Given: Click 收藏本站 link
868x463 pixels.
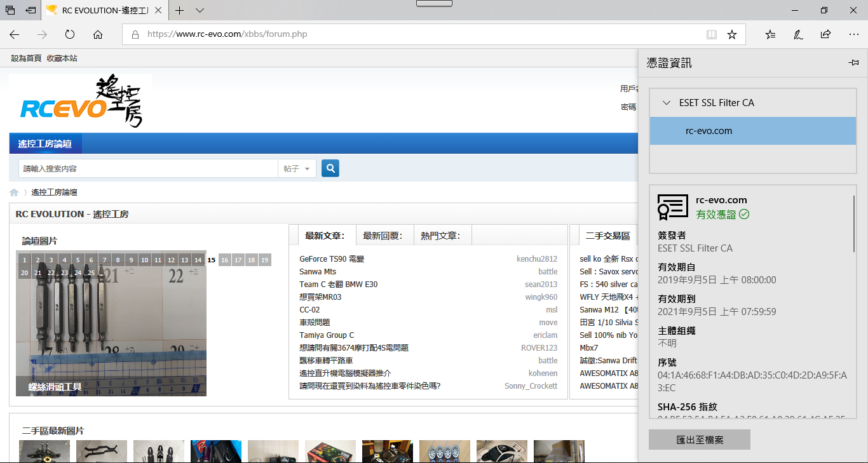Looking at the screenshot, I should [x=62, y=58].
